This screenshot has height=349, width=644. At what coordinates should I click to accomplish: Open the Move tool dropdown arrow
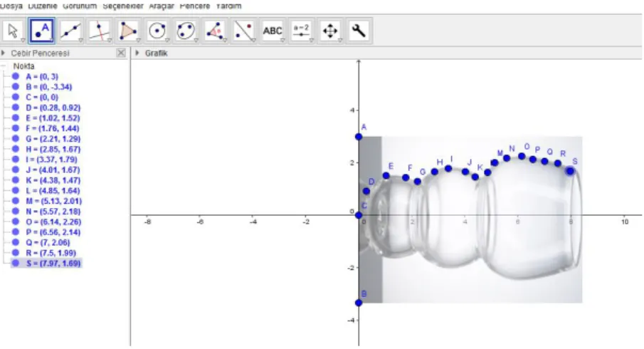(x=23, y=41)
